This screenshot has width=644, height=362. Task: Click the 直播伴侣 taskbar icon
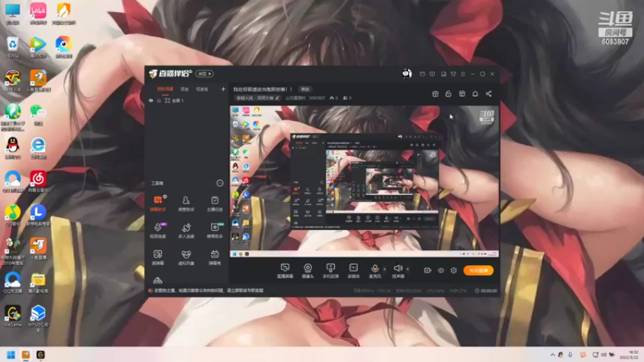pos(26,355)
